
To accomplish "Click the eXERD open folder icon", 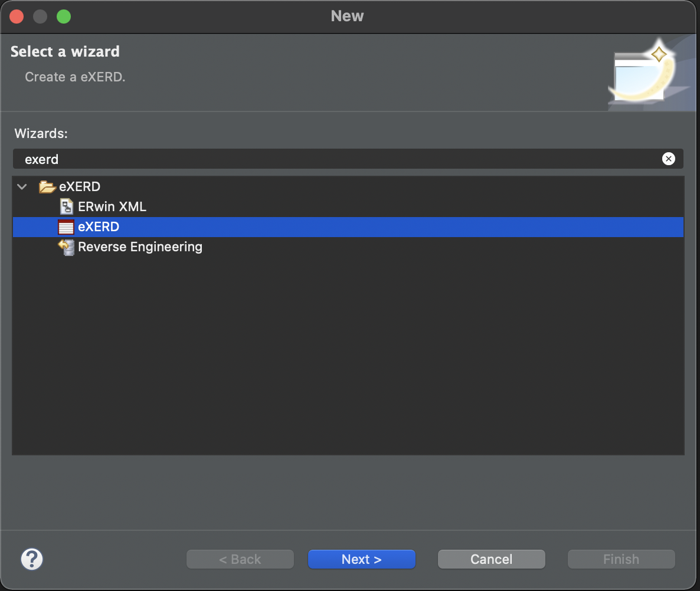I will pos(47,186).
